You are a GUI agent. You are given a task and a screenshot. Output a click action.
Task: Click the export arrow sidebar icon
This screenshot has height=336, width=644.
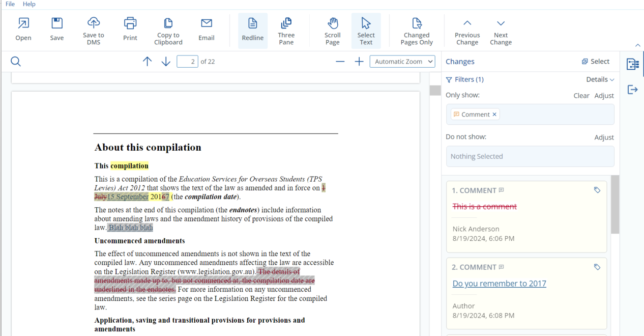632,90
